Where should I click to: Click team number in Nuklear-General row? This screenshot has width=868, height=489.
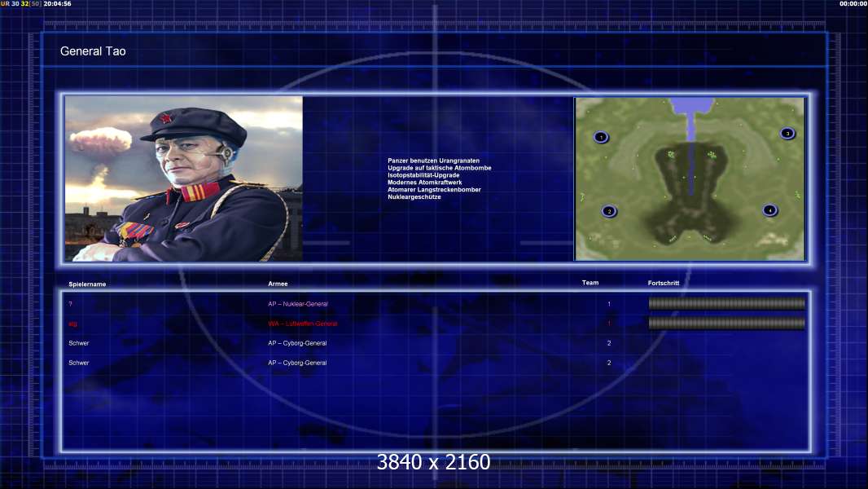click(x=609, y=304)
